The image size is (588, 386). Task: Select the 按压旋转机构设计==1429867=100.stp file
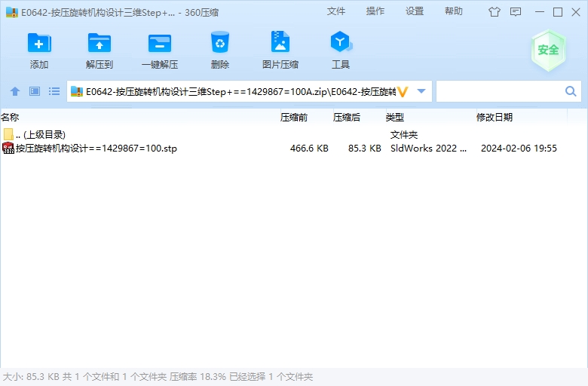point(96,149)
